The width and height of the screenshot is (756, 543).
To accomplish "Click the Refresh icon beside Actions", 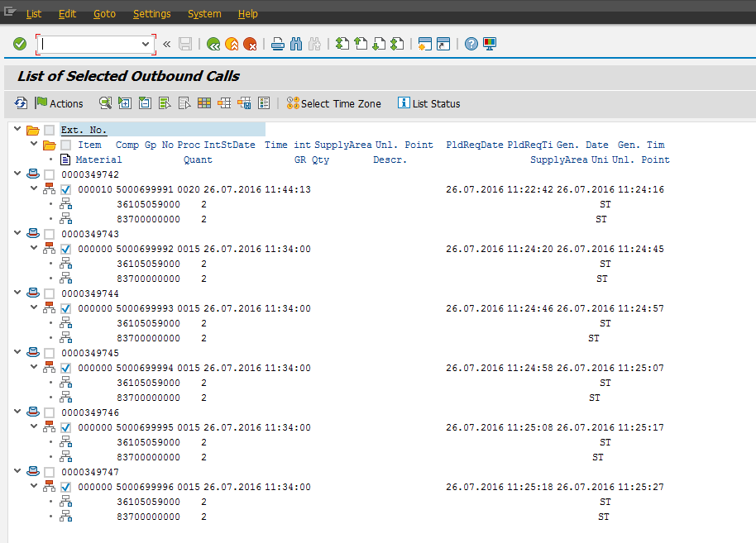I will pyautogui.click(x=21, y=103).
